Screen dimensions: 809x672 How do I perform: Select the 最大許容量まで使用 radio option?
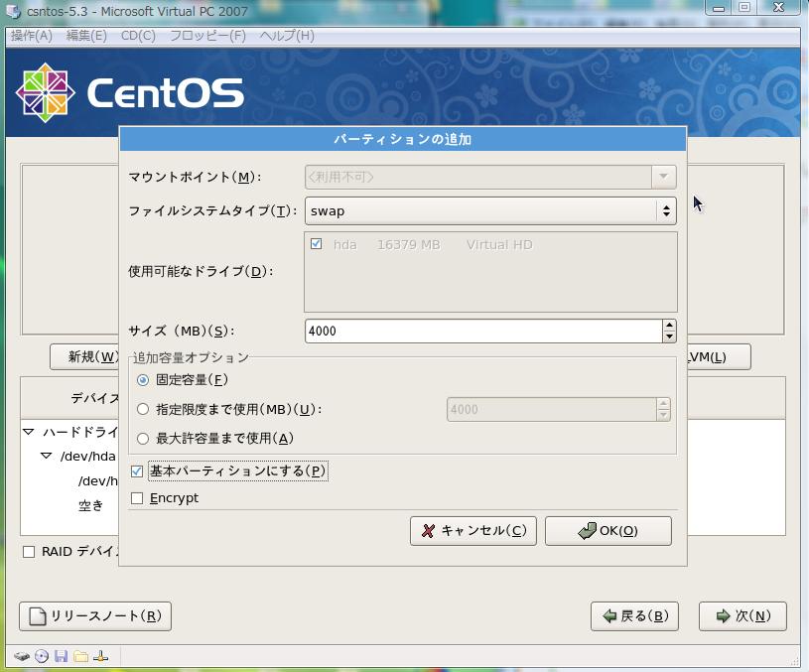coord(143,439)
